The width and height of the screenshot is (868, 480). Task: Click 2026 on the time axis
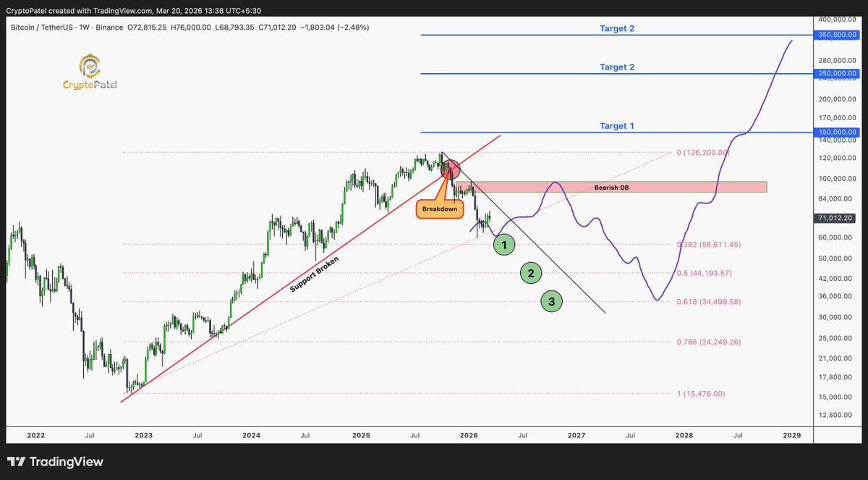[469, 435]
